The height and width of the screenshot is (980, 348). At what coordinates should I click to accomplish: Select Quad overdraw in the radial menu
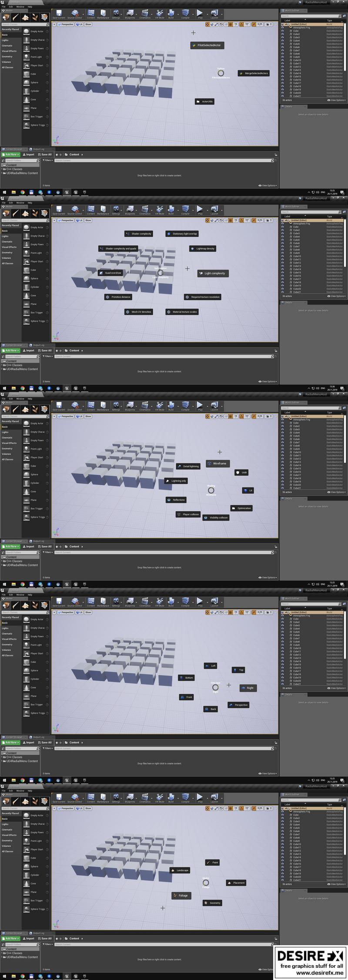pos(110,273)
